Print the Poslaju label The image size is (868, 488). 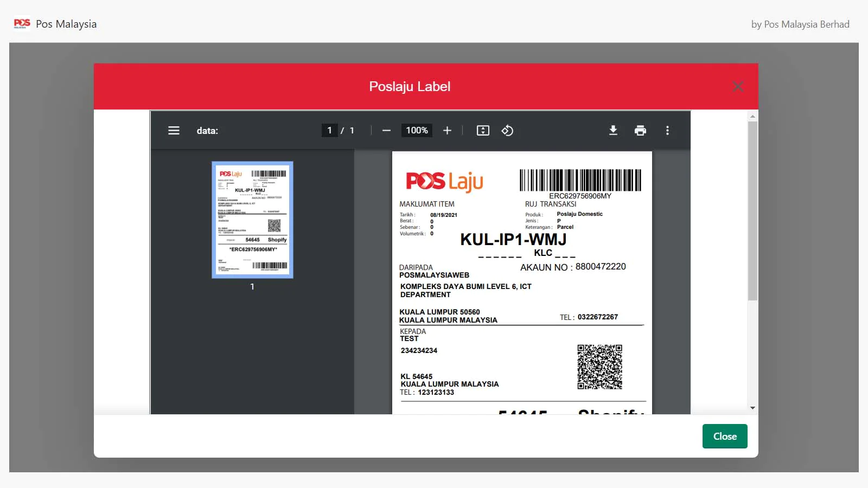[x=640, y=131]
